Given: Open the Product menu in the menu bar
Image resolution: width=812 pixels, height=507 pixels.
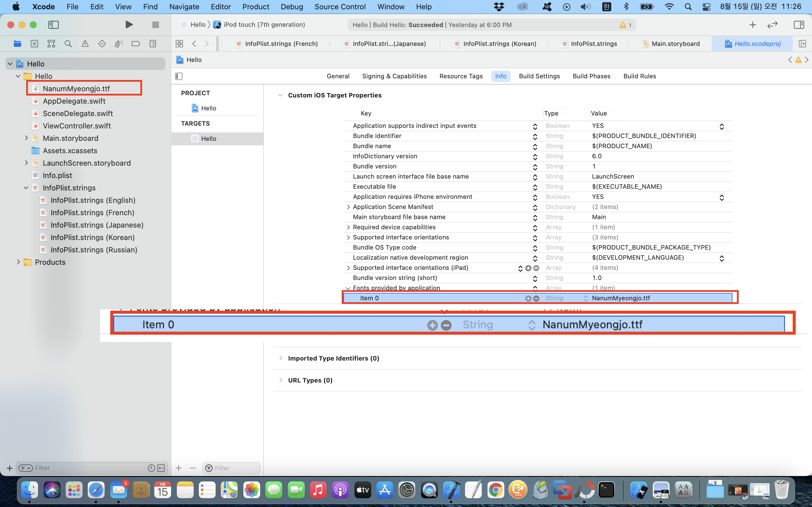Looking at the screenshot, I should [x=256, y=7].
